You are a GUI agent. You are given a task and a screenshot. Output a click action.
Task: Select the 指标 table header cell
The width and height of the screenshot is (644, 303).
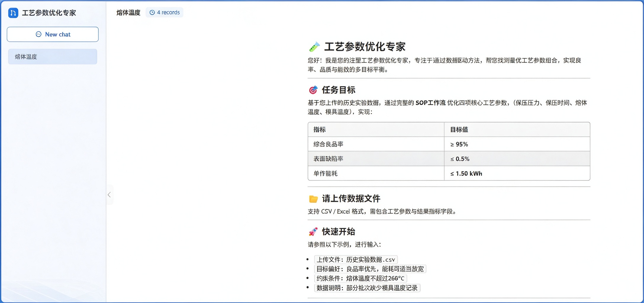tap(376, 130)
